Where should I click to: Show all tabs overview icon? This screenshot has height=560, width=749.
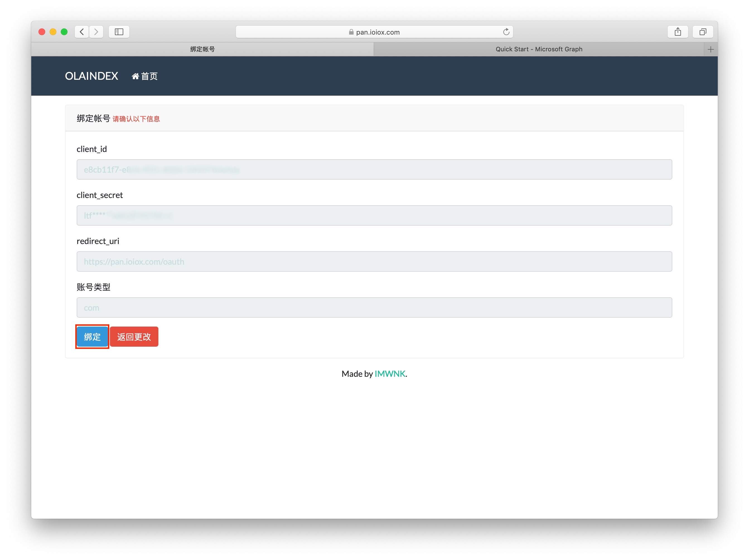pyautogui.click(x=703, y=32)
